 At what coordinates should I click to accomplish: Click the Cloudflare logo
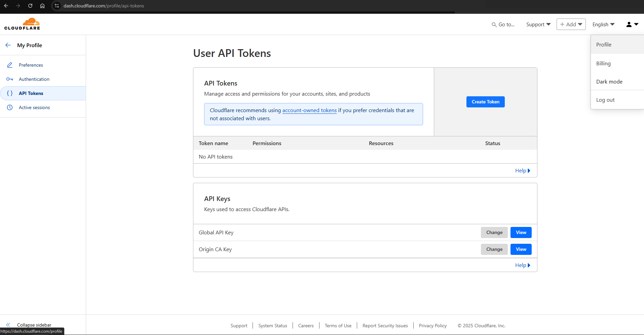coord(22,24)
